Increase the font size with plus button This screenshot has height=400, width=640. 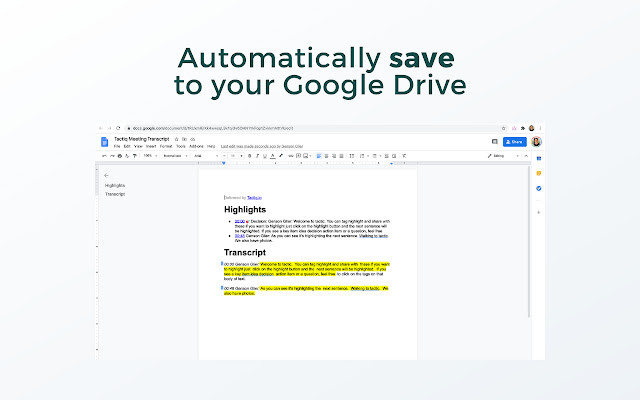coord(241,156)
